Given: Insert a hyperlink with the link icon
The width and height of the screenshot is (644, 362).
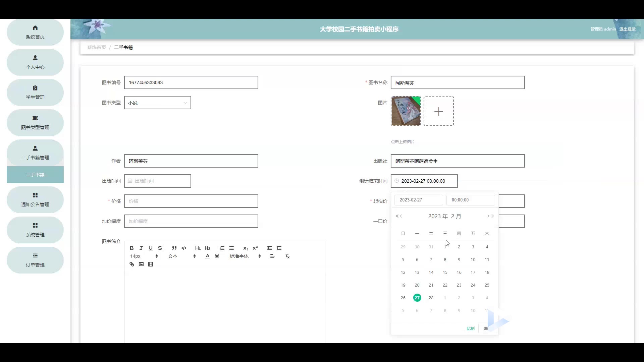Looking at the screenshot, I should pos(132,264).
